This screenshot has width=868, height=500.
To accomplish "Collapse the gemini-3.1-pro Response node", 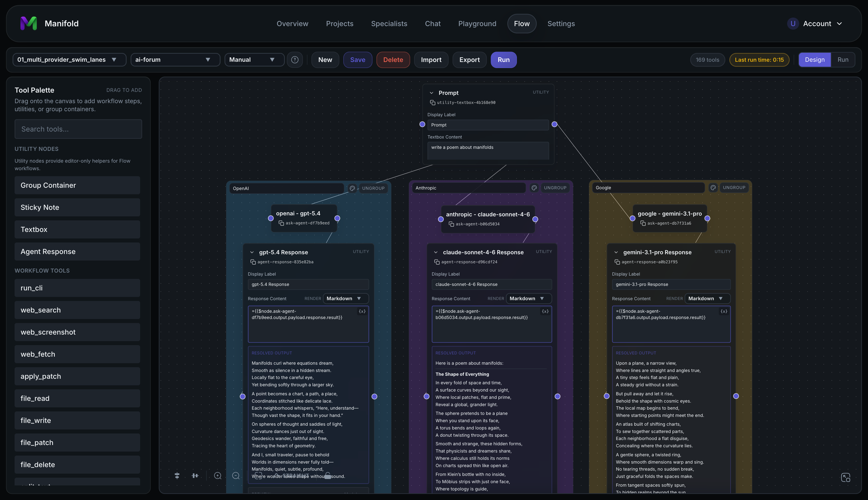I will (616, 253).
